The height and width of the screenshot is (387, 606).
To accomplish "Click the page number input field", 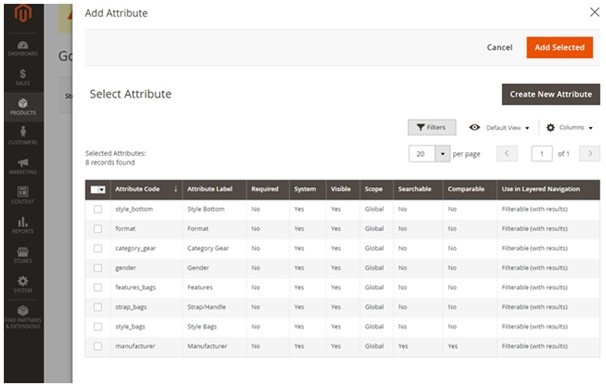I will point(542,153).
